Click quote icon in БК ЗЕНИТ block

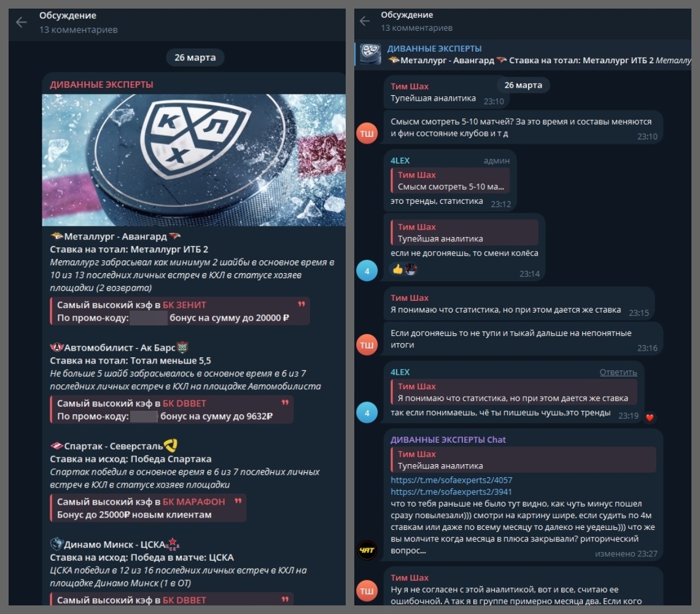click(x=301, y=304)
